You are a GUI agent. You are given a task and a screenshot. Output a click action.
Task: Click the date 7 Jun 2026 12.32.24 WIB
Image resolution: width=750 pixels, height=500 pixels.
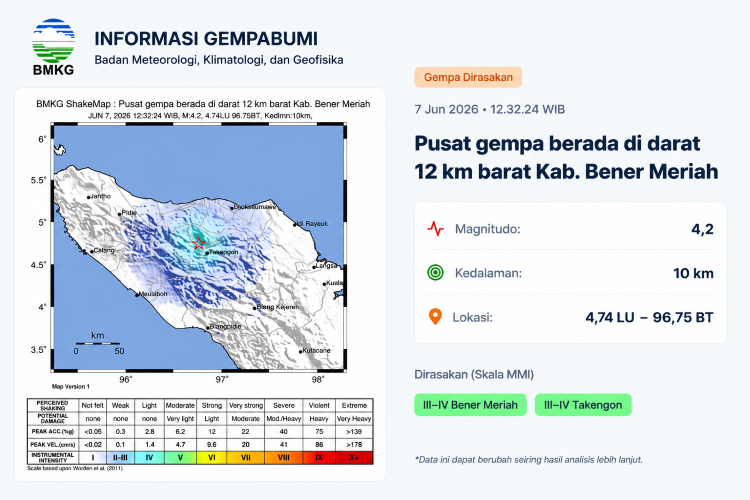pyautogui.click(x=489, y=110)
